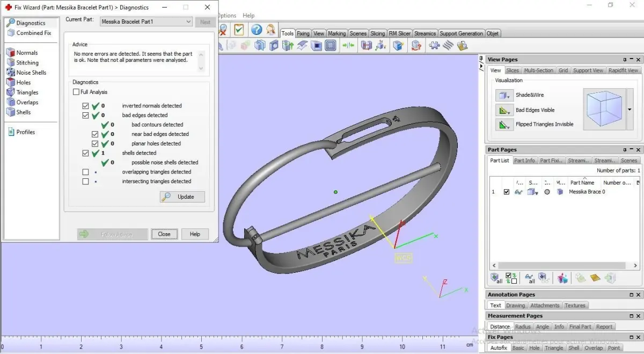Click the yellow platform icon in part list
The height and width of the screenshot is (354, 644).
(x=595, y=278)
